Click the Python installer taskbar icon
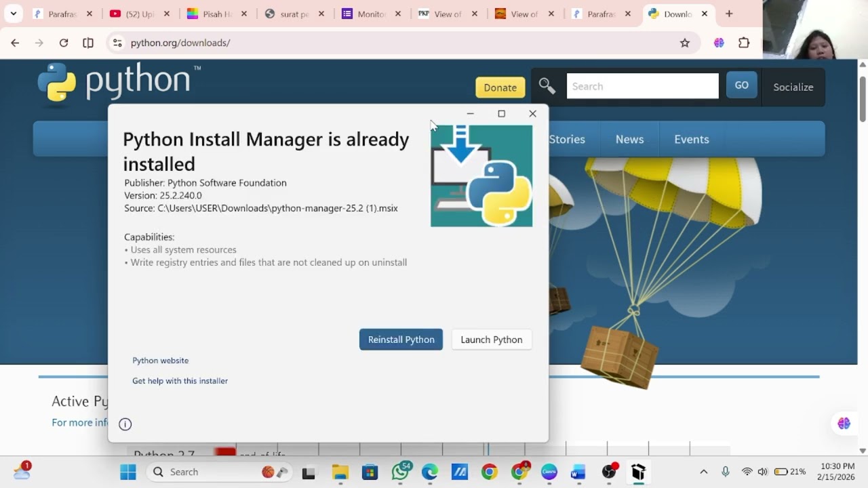 (x=638, y=472)
